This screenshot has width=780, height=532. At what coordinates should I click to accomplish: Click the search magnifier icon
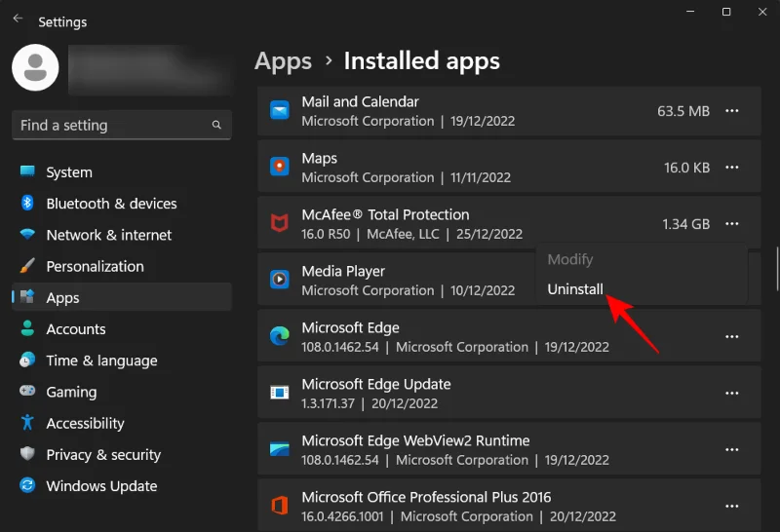216,125
